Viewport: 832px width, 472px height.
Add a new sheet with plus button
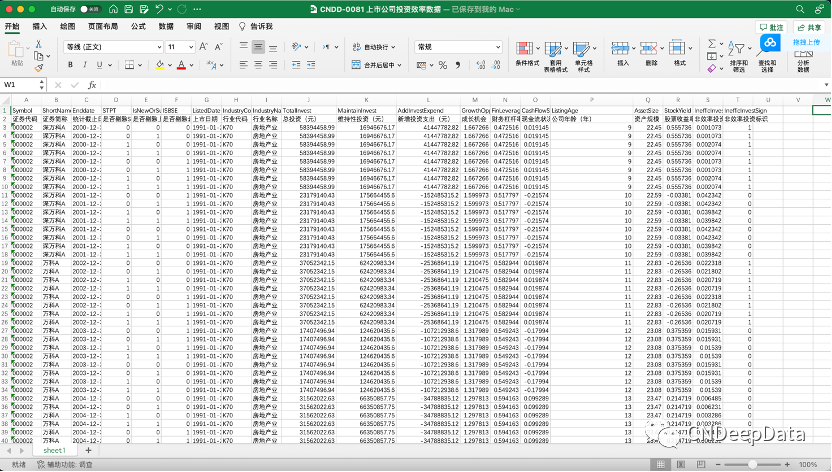(x=89, y=450)
